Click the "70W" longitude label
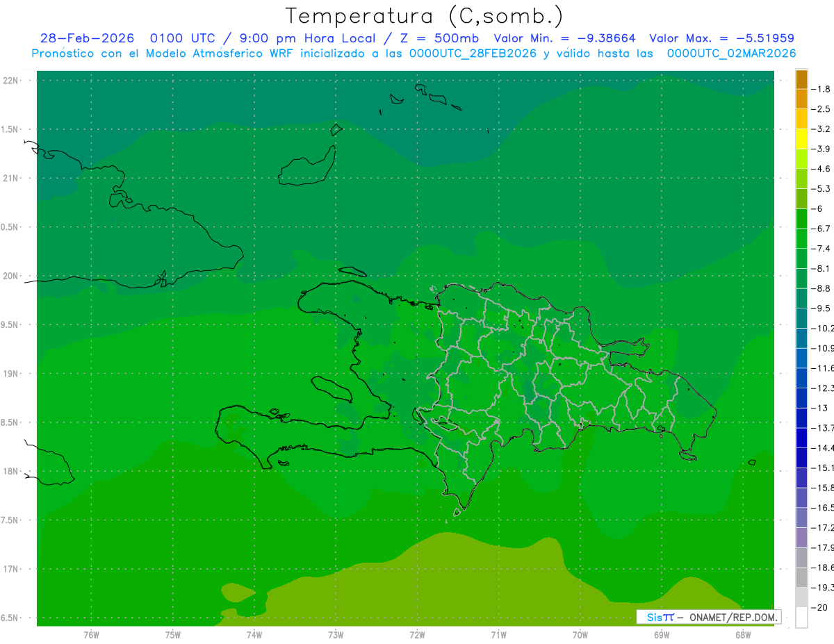The width and height of the screenshot is (834, 644). [580, 635]
